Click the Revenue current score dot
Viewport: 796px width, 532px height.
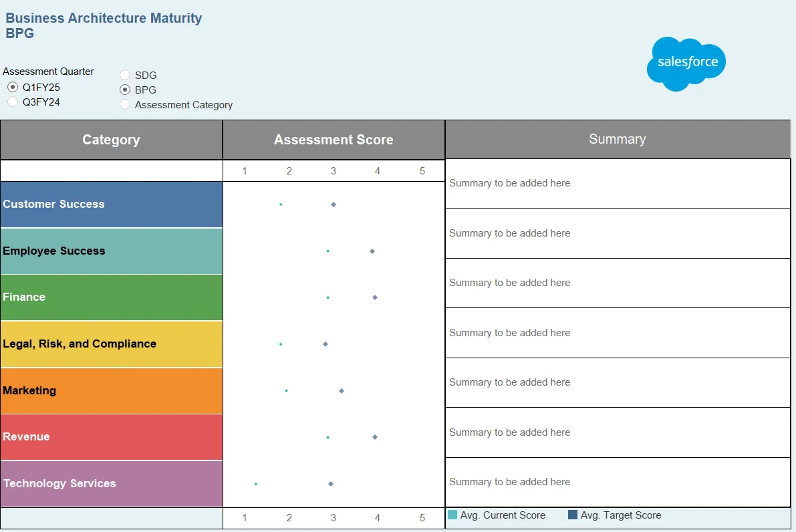coord(328,437)
